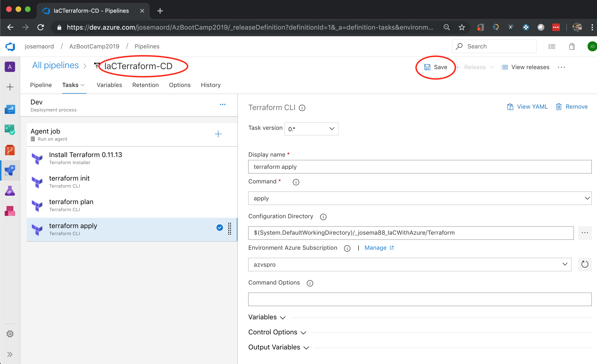Refresh the Azure subscription list
The width and height of the screenshot is (597, 364).
[x=585, y=264]
